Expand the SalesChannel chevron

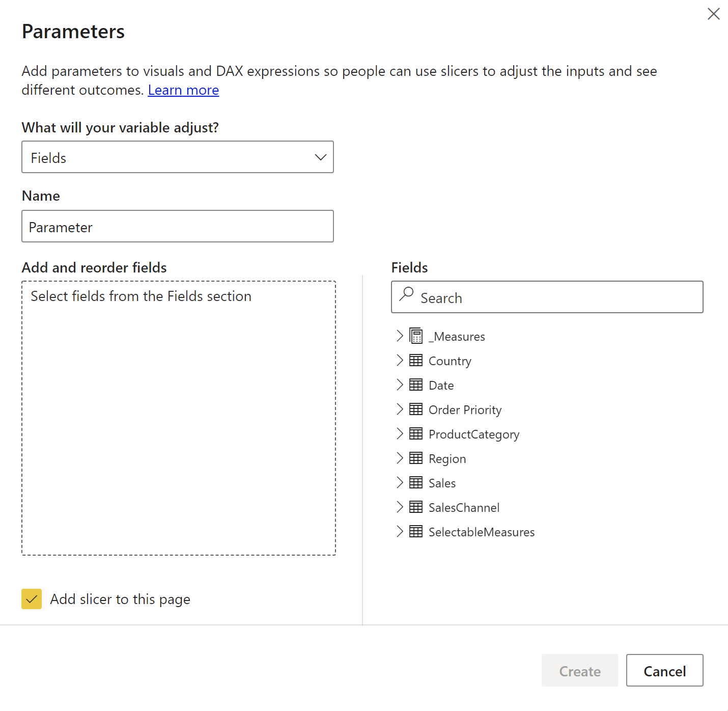click(400, 507)
